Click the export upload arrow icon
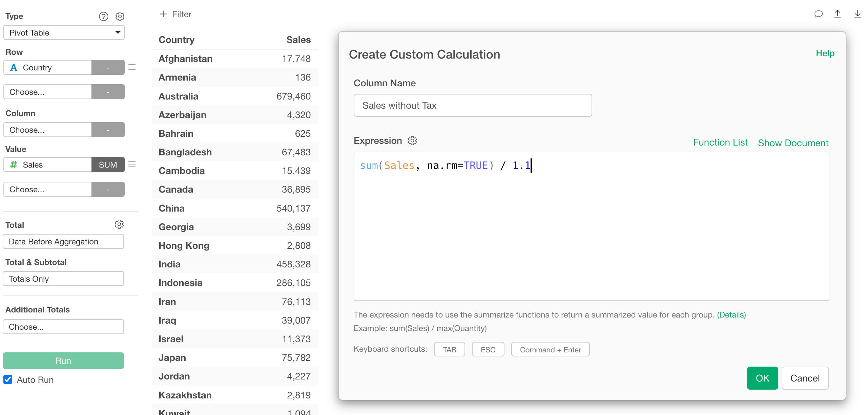868x415 pixels. (838, 14)
